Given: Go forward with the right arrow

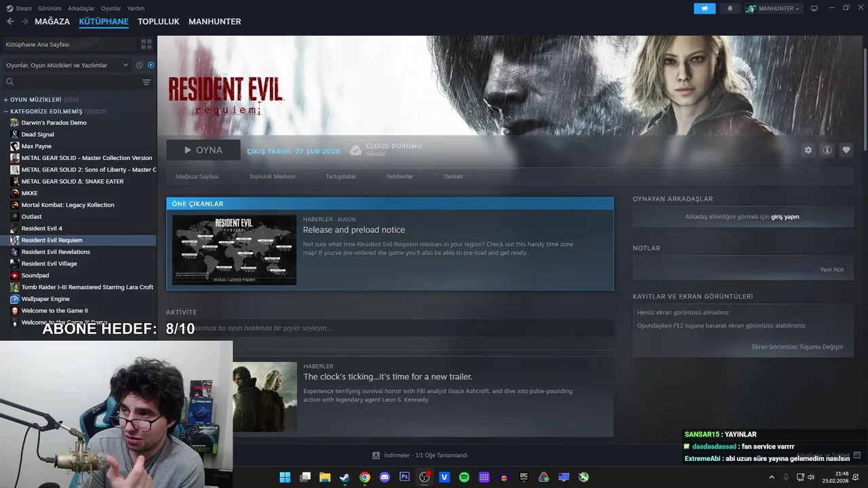Looking at the screenshot, I should pos(24,22).
